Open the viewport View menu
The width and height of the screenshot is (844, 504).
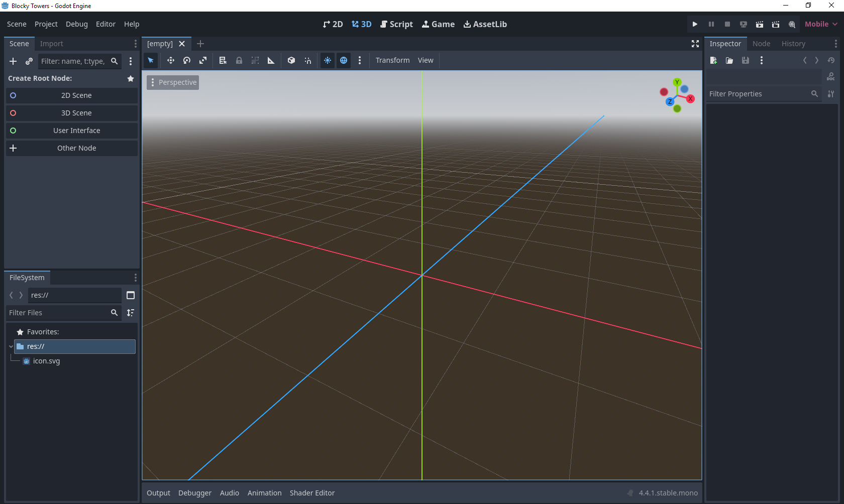coord(426,60)
